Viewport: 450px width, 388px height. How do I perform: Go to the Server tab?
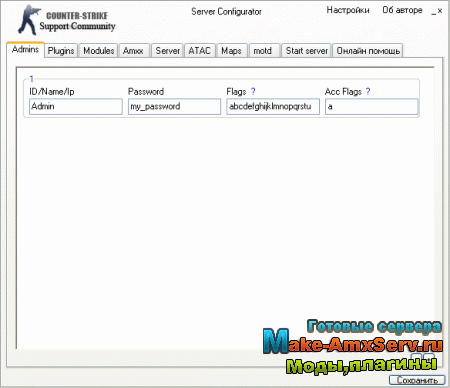167,51
